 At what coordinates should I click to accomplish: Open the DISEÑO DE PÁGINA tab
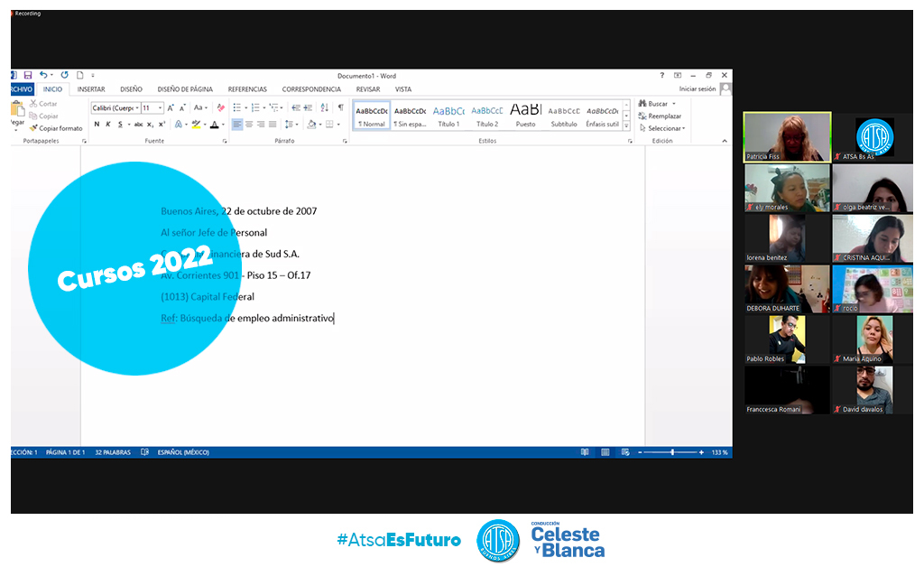(x=185, y=89)
